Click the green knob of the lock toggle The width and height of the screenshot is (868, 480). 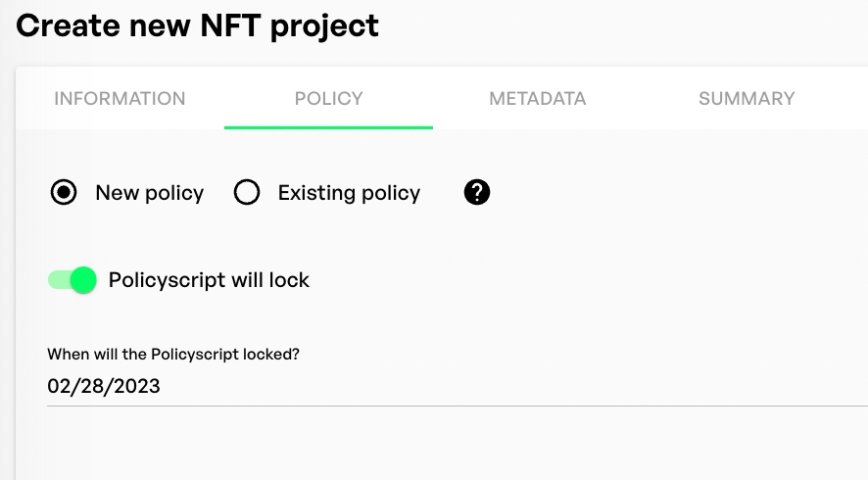[x=83, y=280]
